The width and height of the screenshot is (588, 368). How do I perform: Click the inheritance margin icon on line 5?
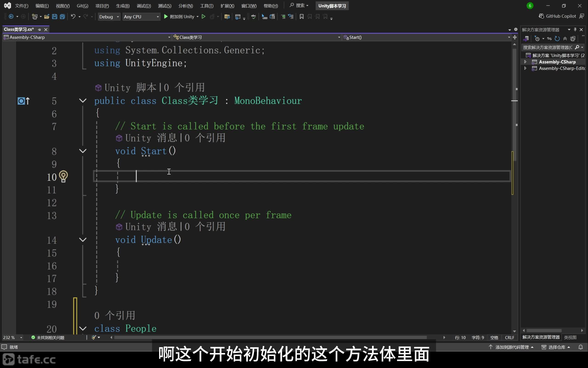(x=24, y=101)
